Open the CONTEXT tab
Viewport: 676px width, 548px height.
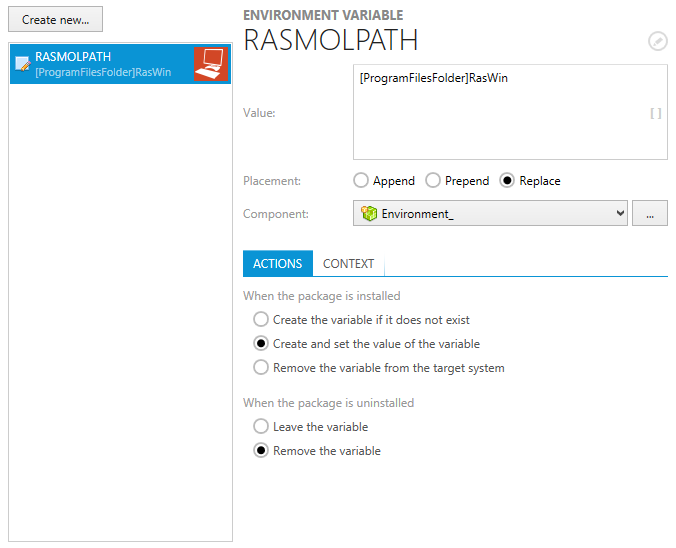348,264
